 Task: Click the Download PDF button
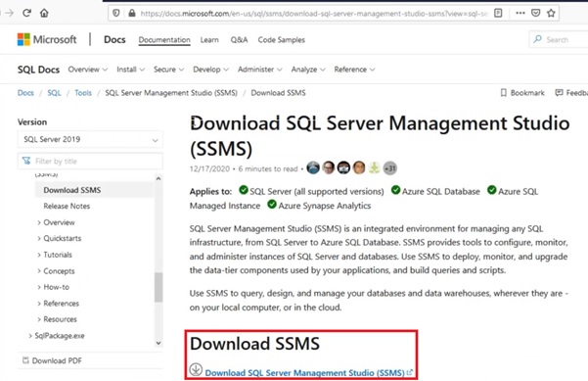click(x=53, y=360)
